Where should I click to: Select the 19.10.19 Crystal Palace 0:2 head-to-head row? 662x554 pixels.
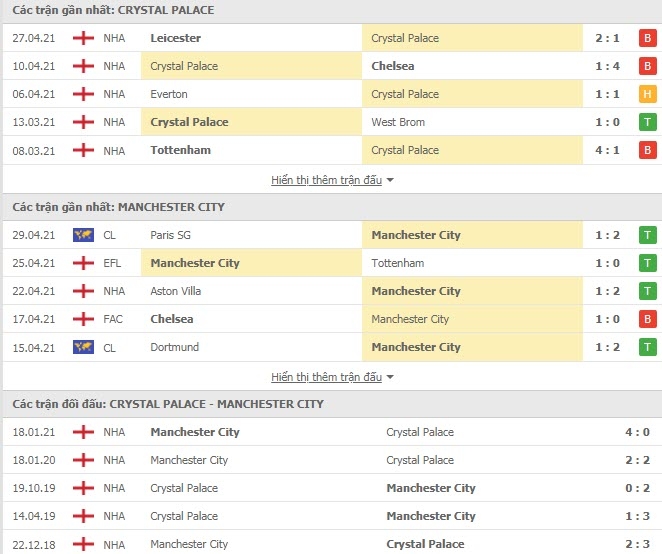tap(332, 488)
